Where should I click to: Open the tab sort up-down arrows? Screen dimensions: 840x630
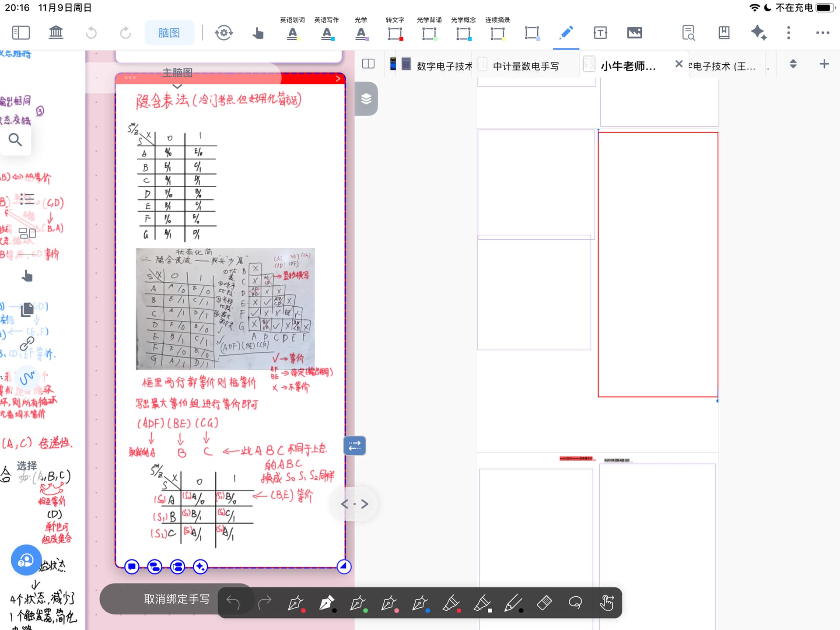click(x=793, y=64)
